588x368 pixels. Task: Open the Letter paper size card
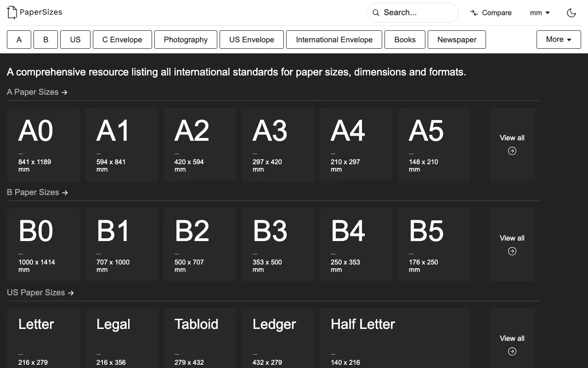click(44, 338)
